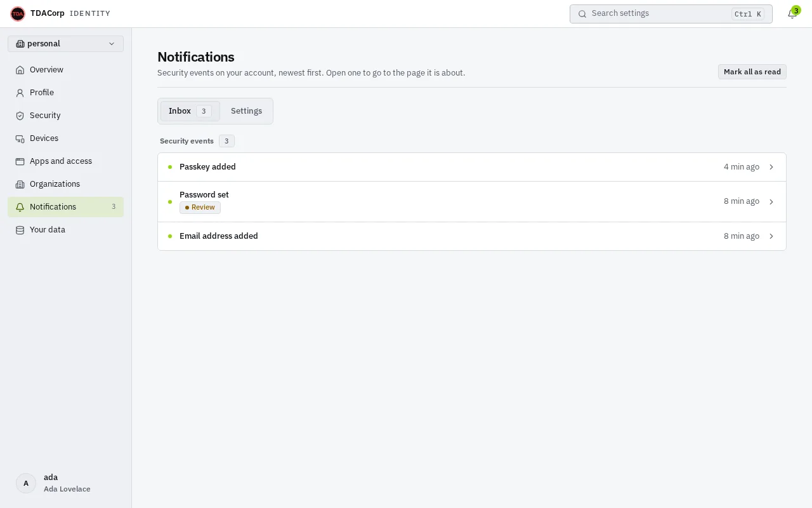Viewport: 812px width, 508px height.
Task: Click the Organizations building icon in the sidebar
Action: [20, 184]
